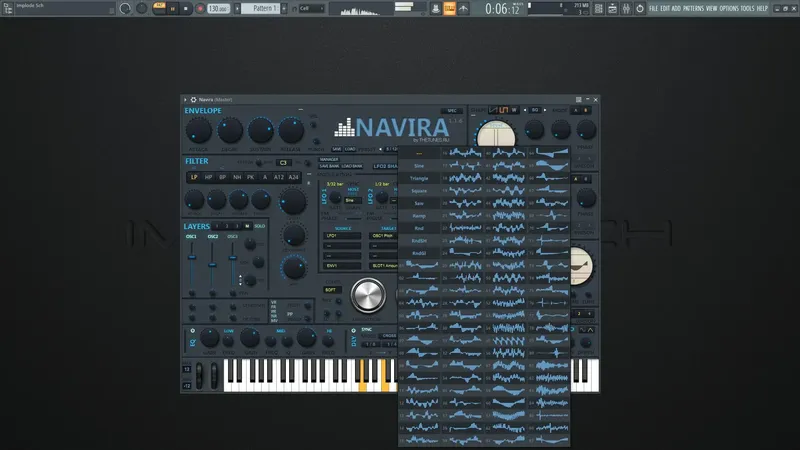
Task: Click the LOAD preset button
Action: tap(350, 149)
